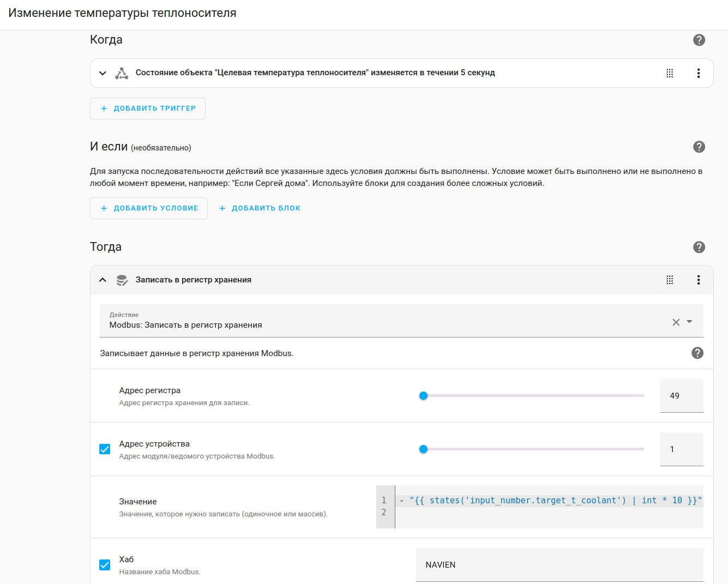
Task: Open help for the Когда section
Action: [x=699, y=40]
